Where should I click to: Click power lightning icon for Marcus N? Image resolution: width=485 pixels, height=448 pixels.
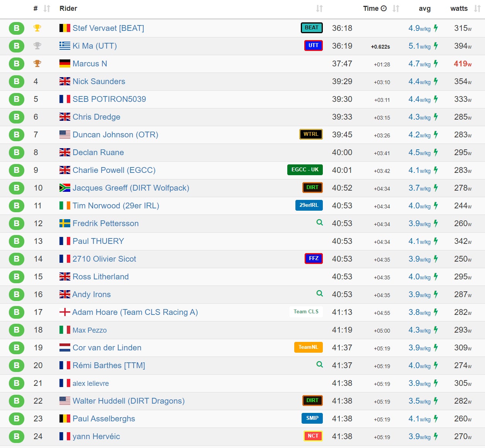pyautogui.click(x=436, y=64)
